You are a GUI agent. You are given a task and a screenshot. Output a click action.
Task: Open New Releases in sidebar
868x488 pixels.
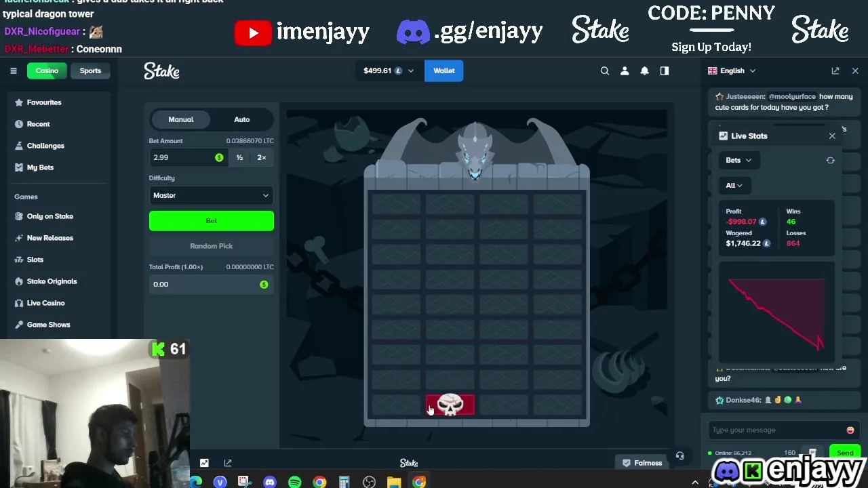50,238
